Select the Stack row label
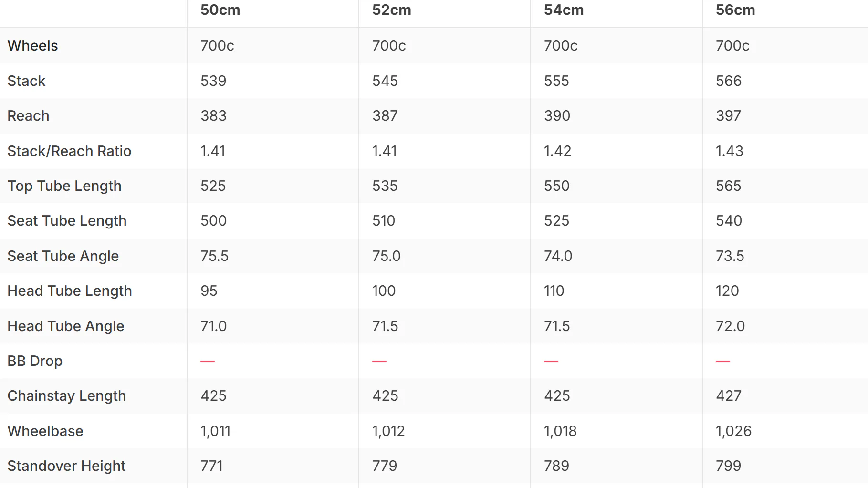 point(26,81)
